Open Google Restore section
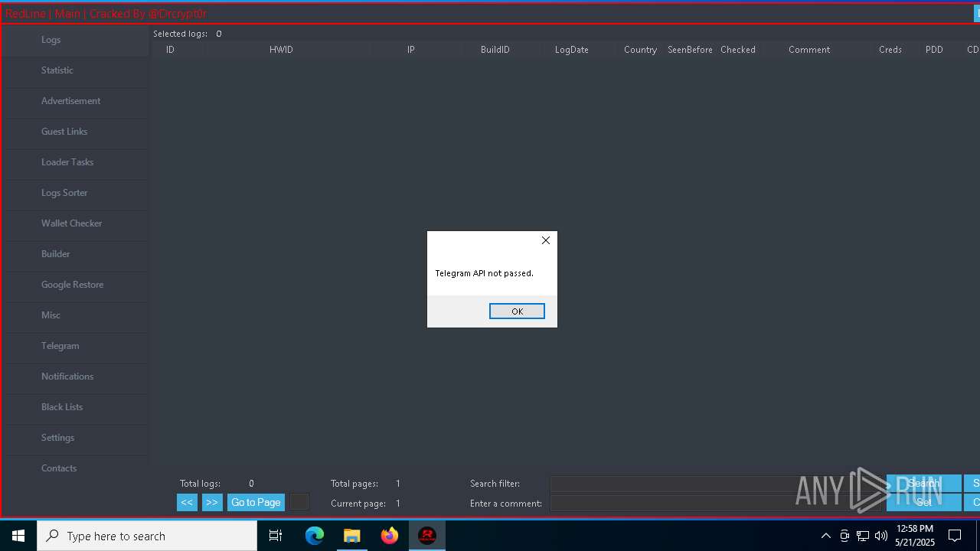980x551 pixels. 76,285
